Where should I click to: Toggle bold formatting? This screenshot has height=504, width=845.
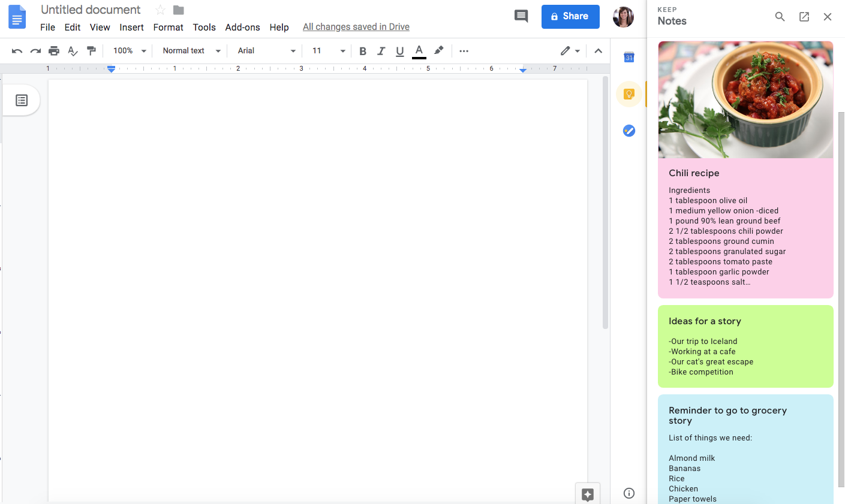coord(362,51)
